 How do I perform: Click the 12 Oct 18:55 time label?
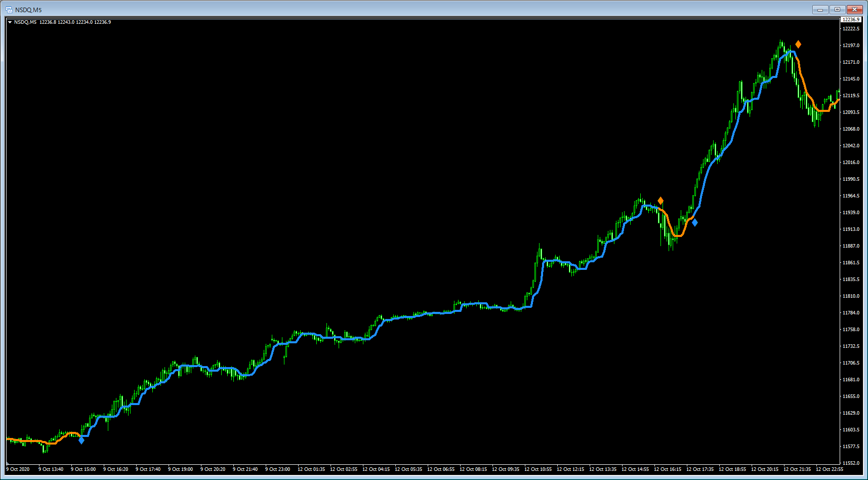(x=732, y=469)
